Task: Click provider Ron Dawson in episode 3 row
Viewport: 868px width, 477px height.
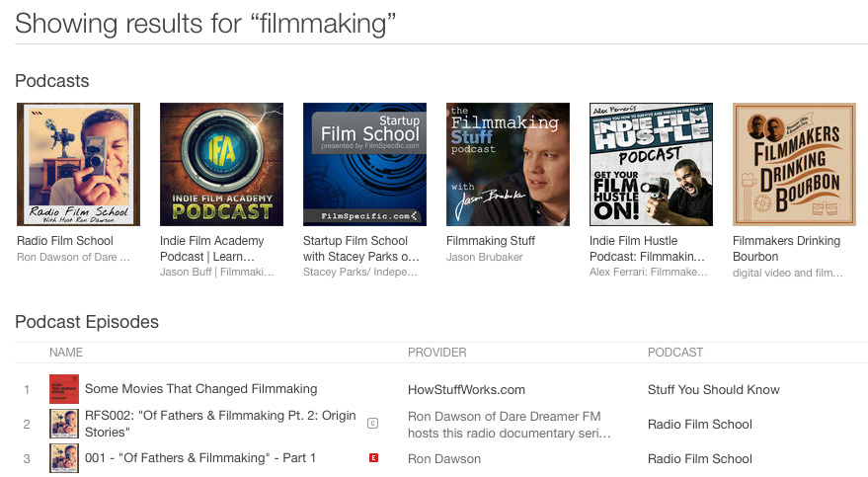Action: click(x=444, y=459)
